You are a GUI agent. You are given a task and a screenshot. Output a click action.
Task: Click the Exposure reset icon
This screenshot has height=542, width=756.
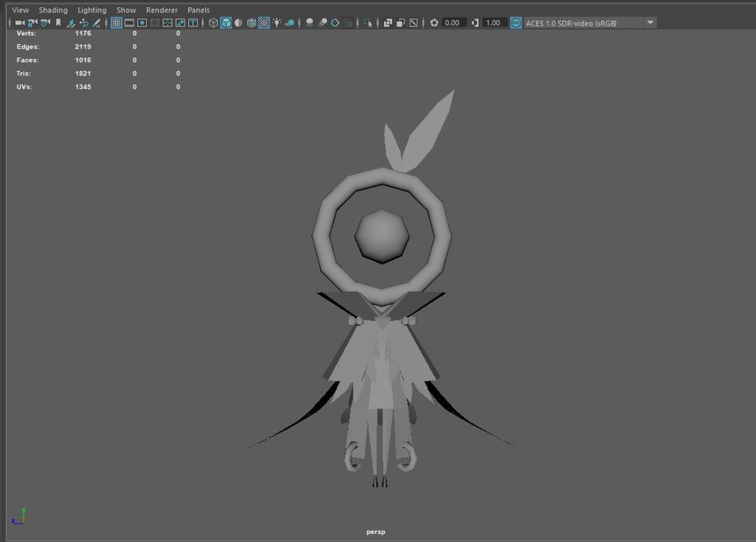(x=434, y=23)
